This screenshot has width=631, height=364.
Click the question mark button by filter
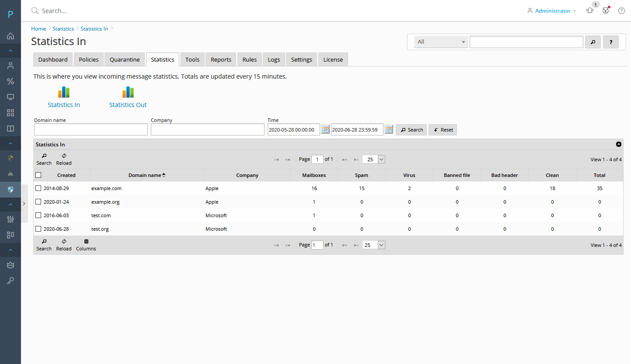coord(611,42)
